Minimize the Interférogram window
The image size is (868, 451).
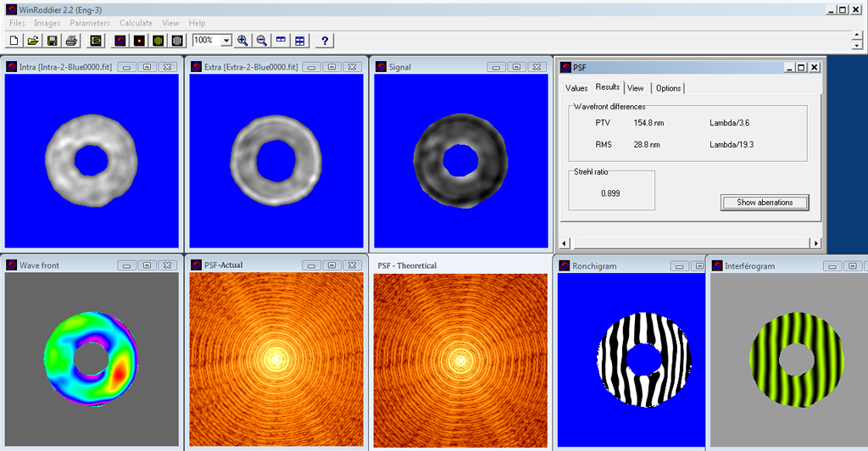click(832, 266)
